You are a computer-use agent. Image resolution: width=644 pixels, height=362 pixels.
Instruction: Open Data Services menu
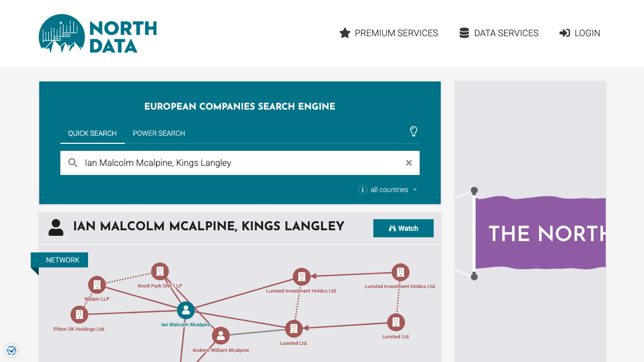[499, 33]
